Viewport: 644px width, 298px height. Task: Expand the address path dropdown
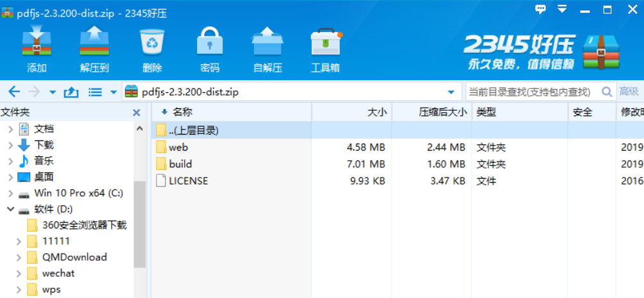coord(451,92)
